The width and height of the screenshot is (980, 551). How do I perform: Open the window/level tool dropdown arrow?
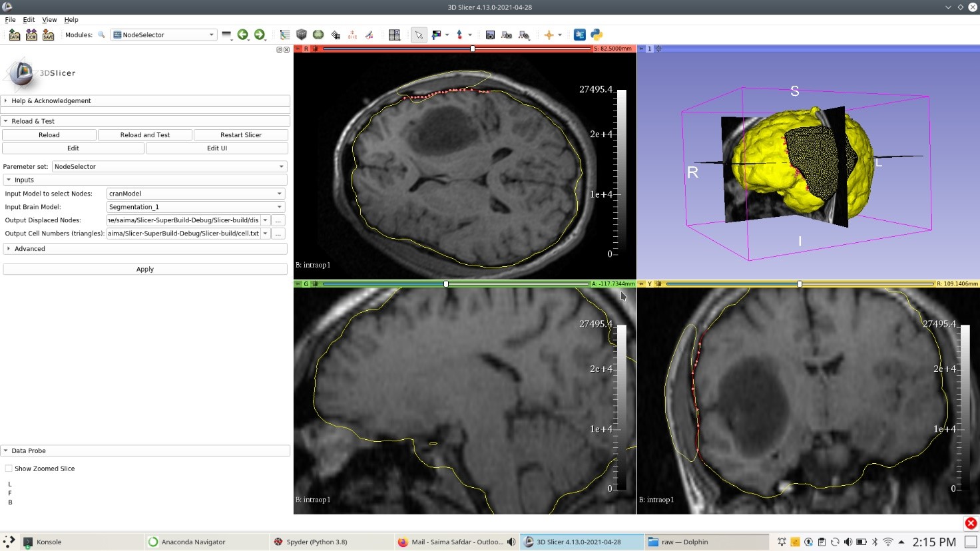coord(447,35)
